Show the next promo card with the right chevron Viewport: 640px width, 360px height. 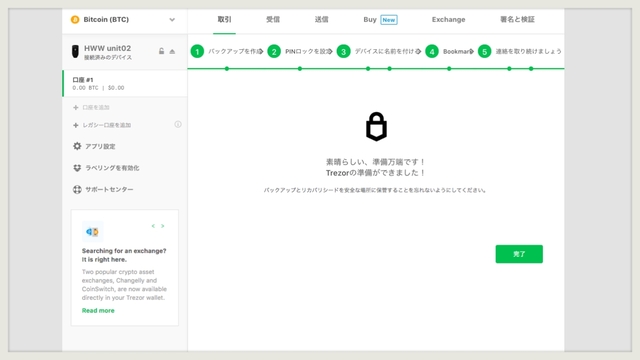(x=162, y=226)
